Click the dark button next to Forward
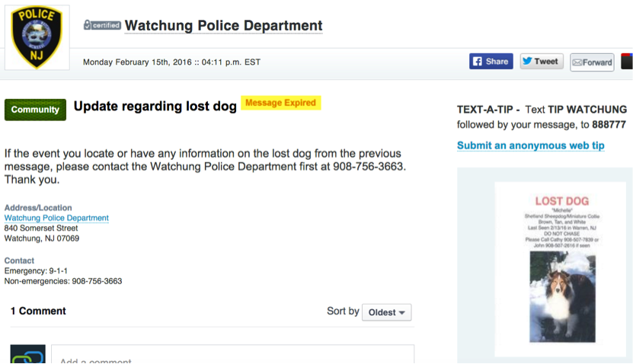The width and height of the screenshot is (633, 364). pos(627,62)
